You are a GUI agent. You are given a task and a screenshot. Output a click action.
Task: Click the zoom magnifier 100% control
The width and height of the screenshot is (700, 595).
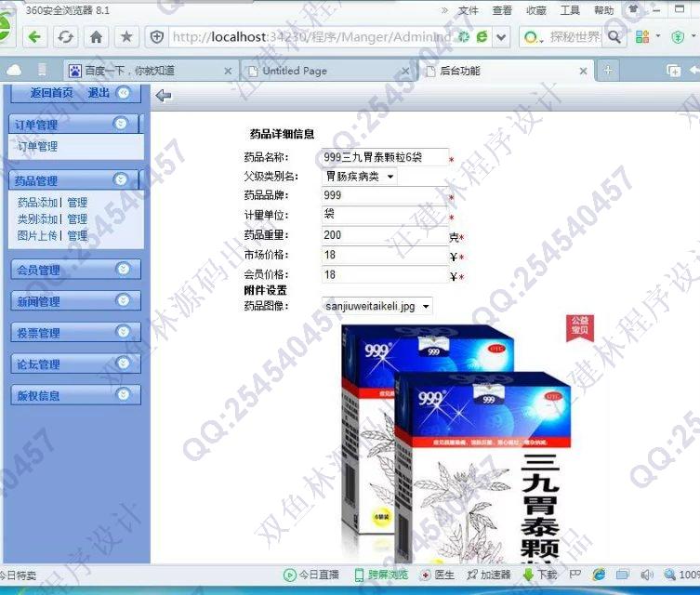[x=681, y=575]
